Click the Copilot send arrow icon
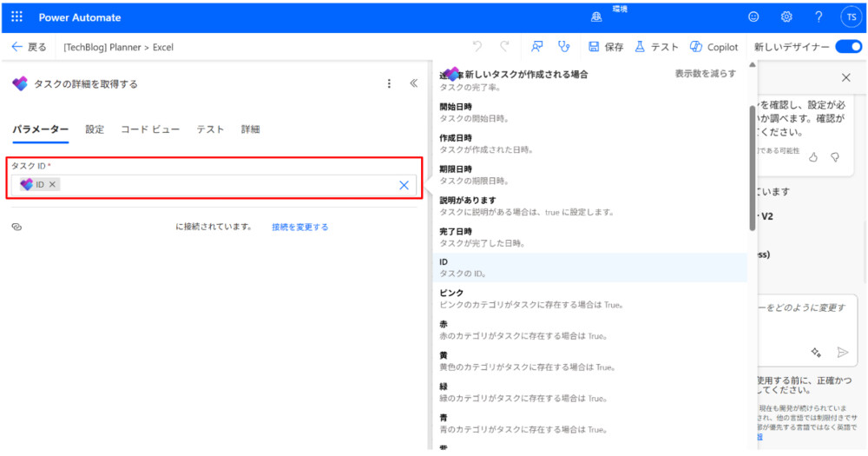Viewport: 868px width, 456px height. coord(841,352)
